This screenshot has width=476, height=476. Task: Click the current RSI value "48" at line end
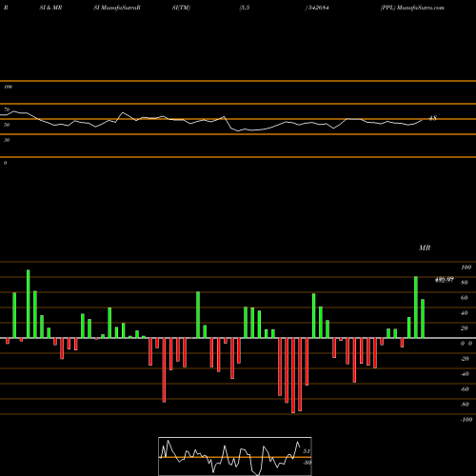[x=433, y=118]
